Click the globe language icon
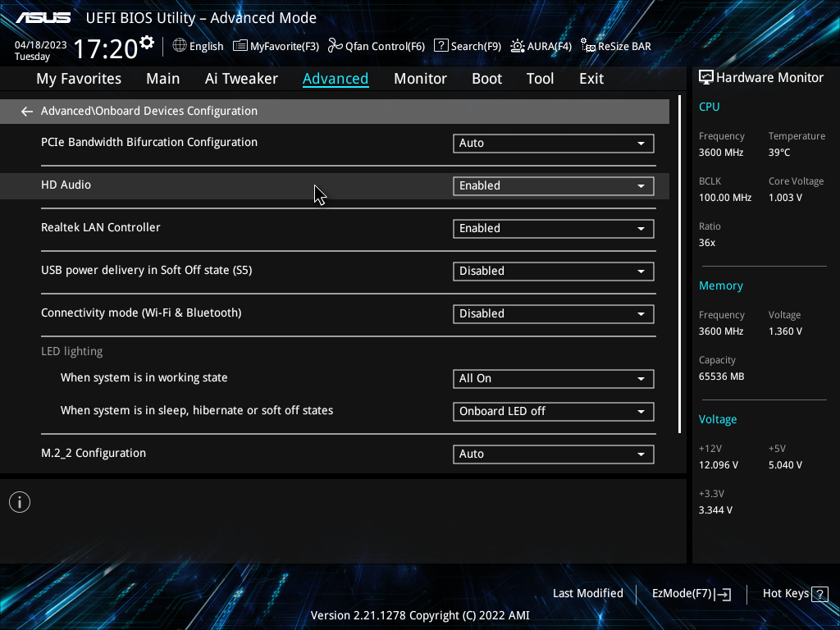 click(180, 46)
